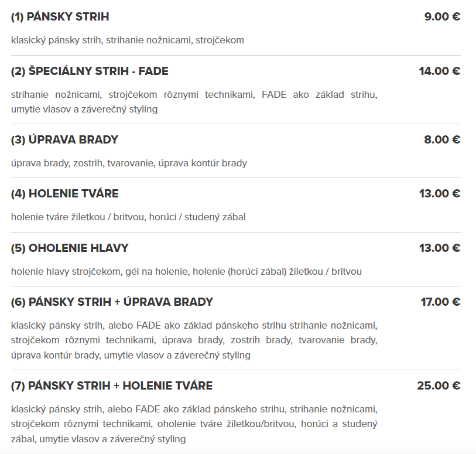
Task: Click the 25.00 € price
Action: pyautogui.click(x=439, y=386)
